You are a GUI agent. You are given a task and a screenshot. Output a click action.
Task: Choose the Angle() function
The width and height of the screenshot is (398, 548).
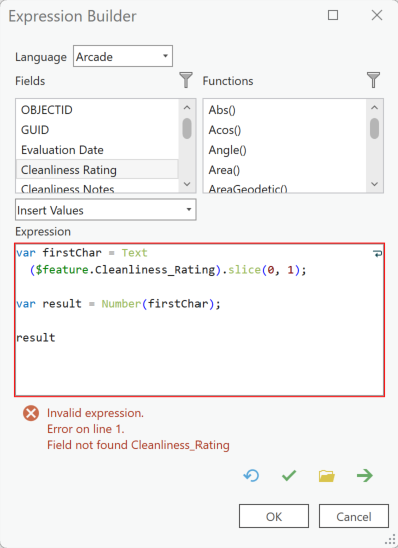(x=285, y=150)
